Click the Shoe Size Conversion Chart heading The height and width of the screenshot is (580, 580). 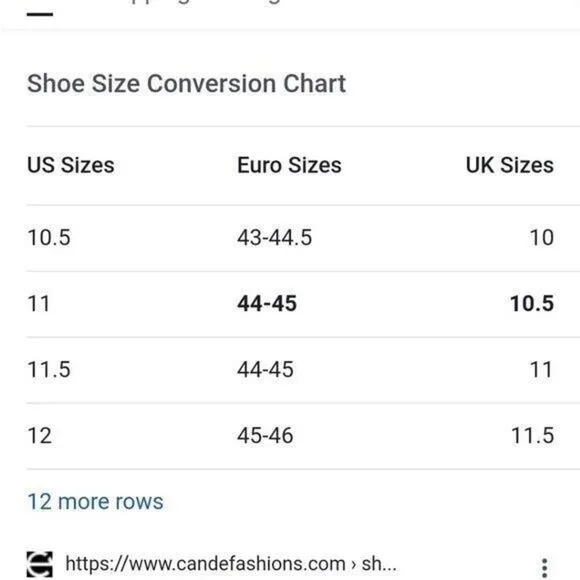pos(186,84)
